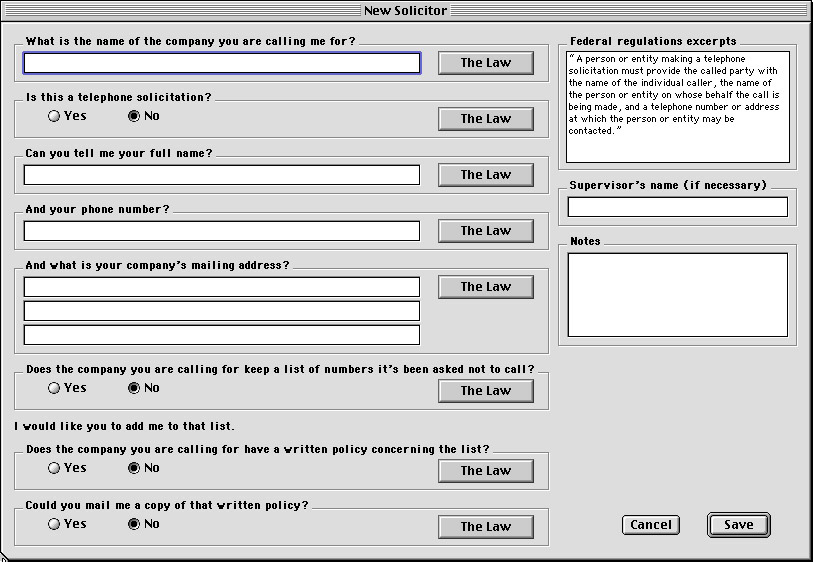Focus the company name text field
Viewport: 813px width, 562px height.
(x=222, y=63)
